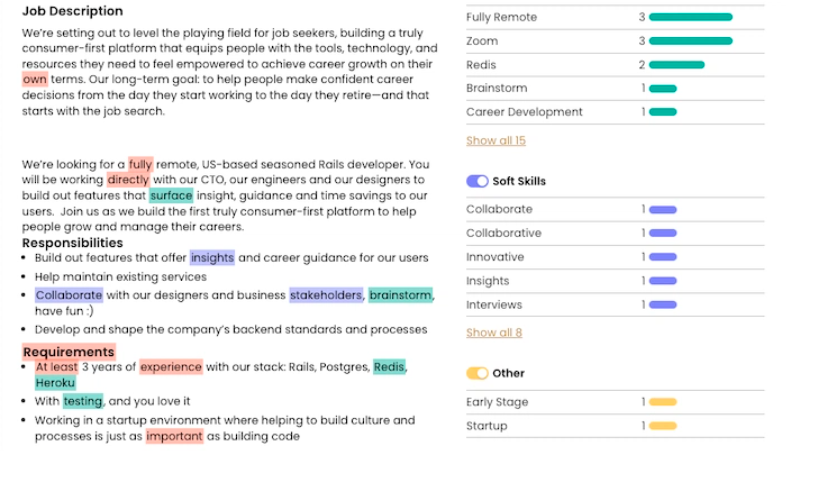Toggle the Other category switch
822x480 pixels.
(477, 374)
